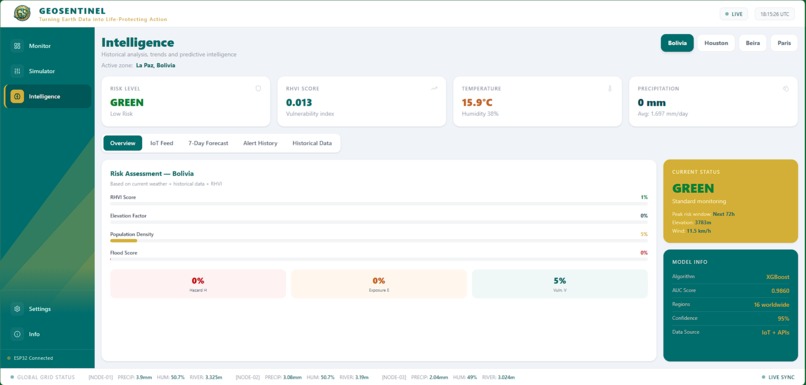
Task: Click the Risk Assessment — Bolivia heading
Action: tap(152, 174)
